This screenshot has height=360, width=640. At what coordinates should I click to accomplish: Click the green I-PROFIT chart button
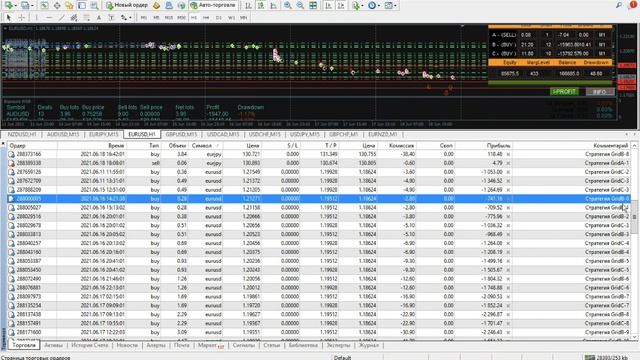pyautogui.click(x=564, y=92)
